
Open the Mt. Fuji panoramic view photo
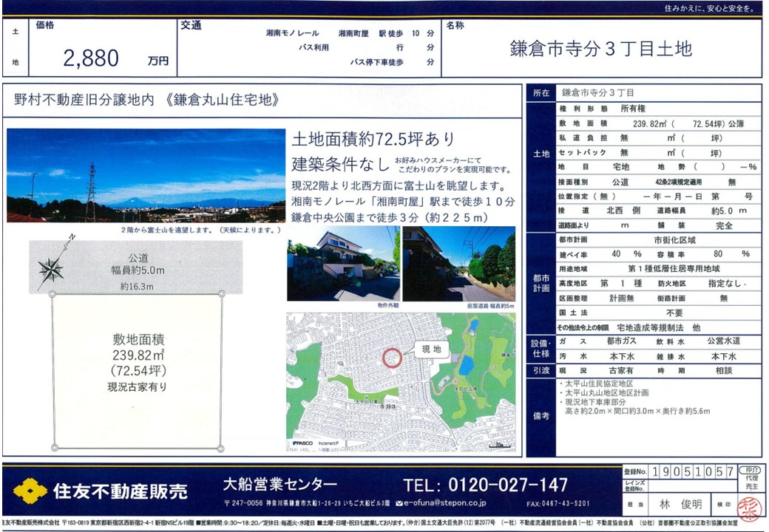(x=146, y=176)
